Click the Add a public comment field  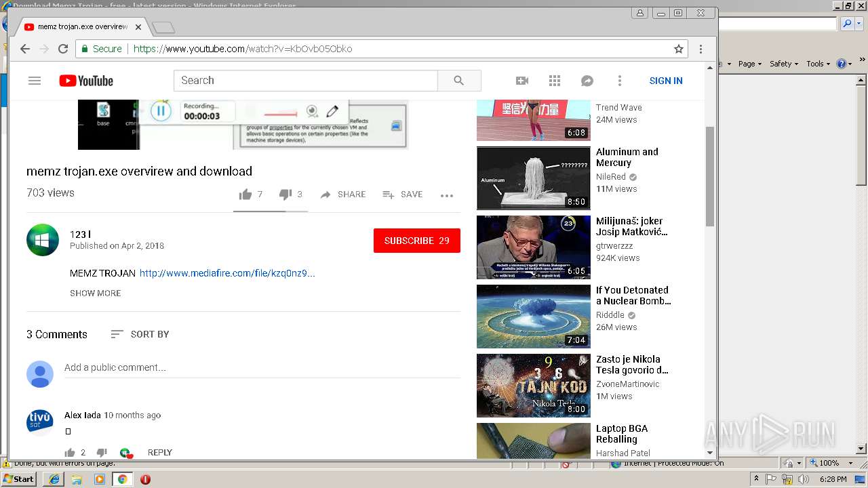click(262, 368)
